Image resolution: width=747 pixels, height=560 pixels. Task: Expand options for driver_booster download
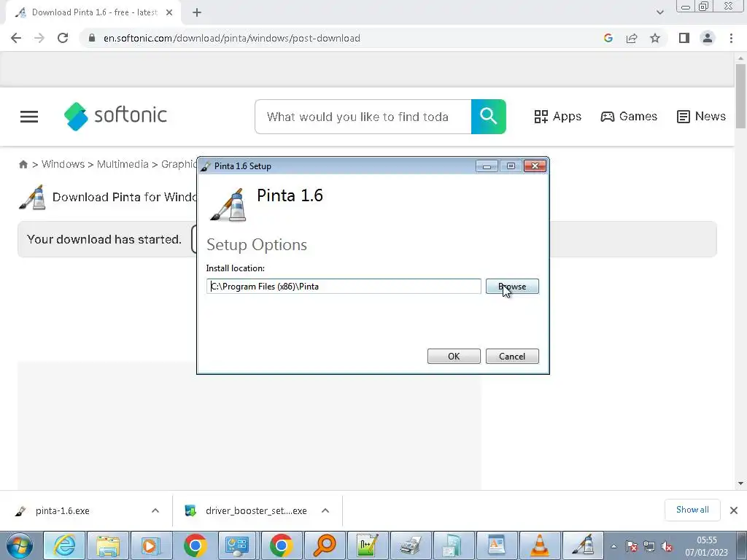325,510
